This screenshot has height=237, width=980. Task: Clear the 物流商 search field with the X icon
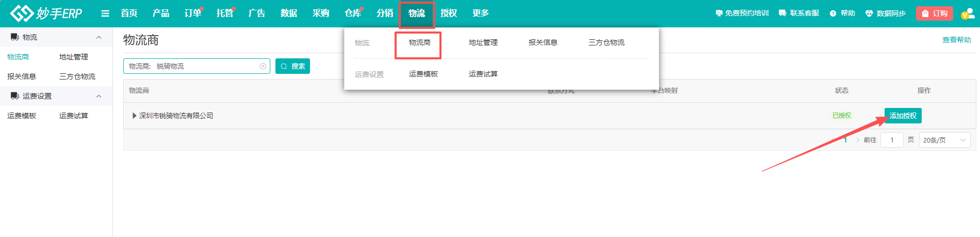263,66
